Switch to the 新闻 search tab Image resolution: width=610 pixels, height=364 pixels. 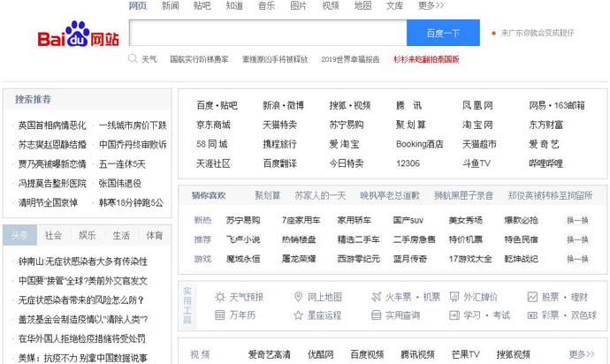coord(171,6)
